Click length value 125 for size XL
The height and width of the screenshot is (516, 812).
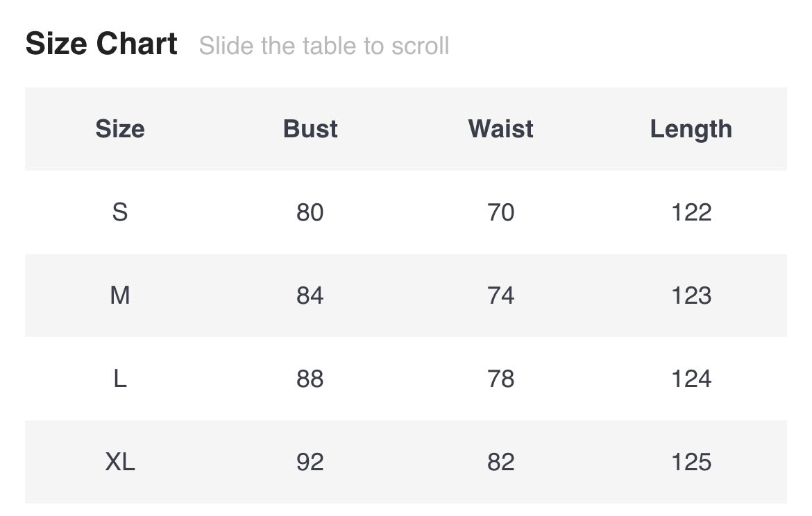point(691,462)
